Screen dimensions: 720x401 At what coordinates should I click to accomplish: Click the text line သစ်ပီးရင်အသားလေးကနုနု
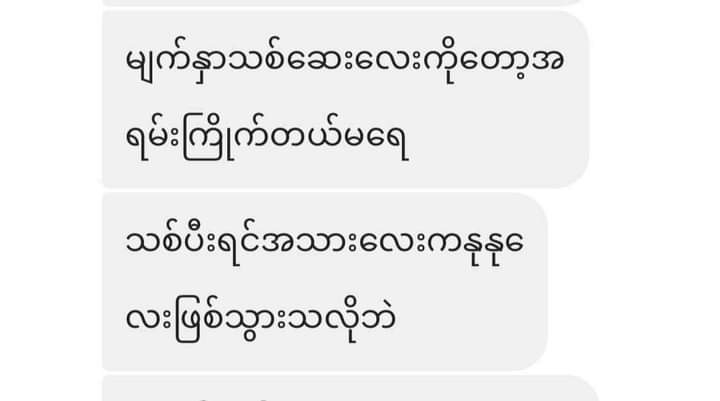tap(324, 244)
